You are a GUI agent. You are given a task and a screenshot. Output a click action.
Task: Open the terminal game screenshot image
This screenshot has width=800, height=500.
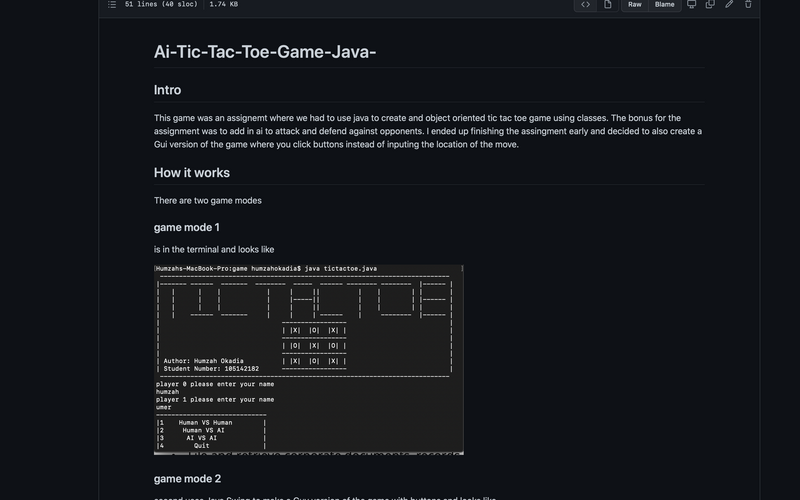click(308, 360)
